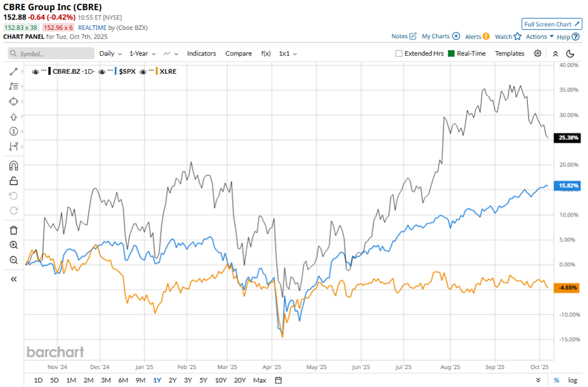
Task: Open the Indicators menu
Action: 201,54
